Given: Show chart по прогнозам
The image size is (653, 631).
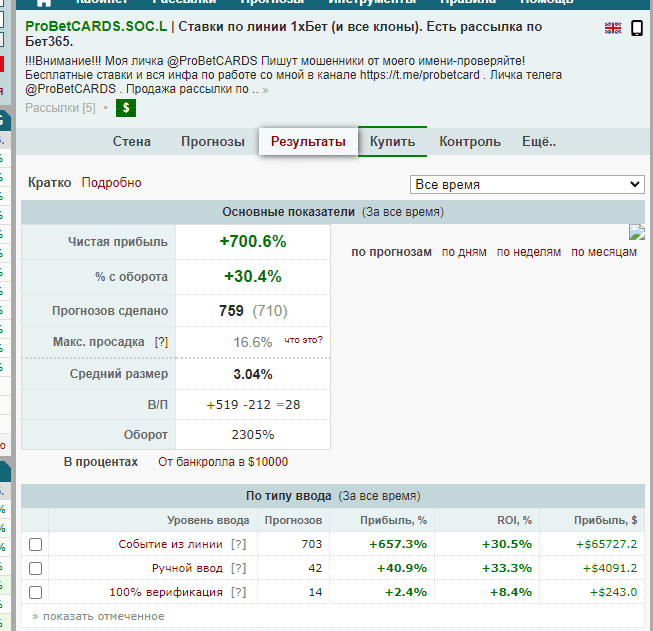Looking at the screenshot, I should (391, 252).
